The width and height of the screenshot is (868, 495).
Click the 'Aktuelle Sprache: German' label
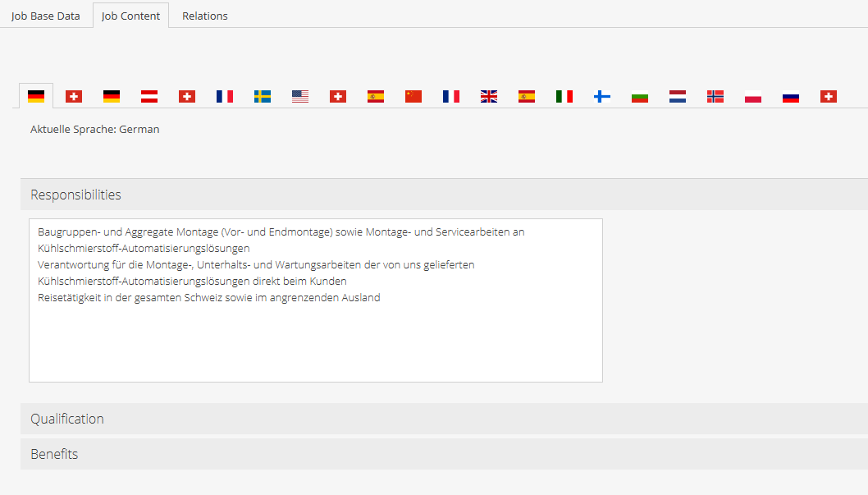pyautogui.click(x=95, y=130)
